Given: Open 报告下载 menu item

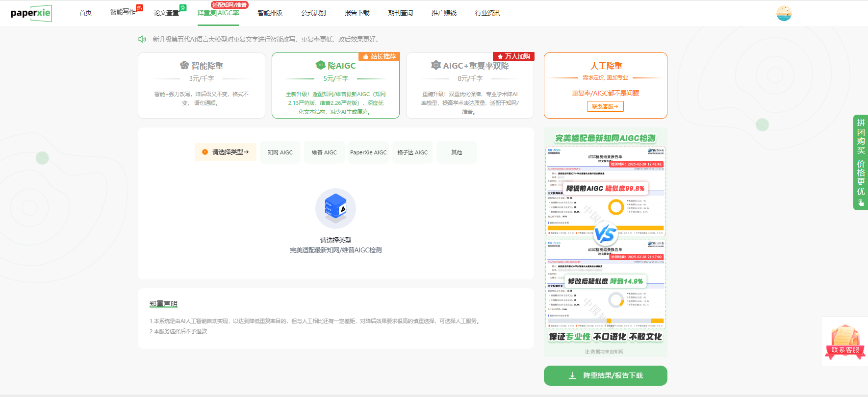Looking at the screenshot, I should (x=357, y=13).
